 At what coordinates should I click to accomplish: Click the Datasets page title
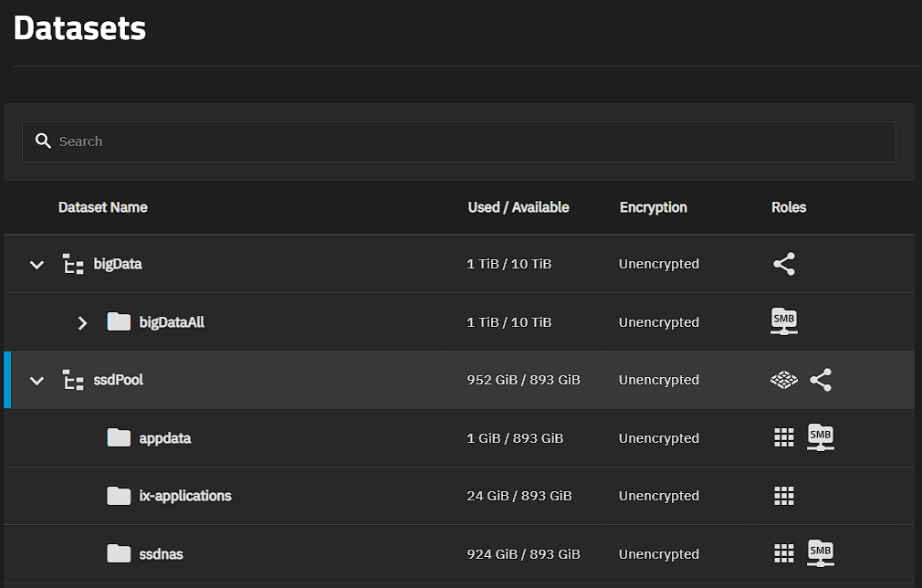[79, 28]
